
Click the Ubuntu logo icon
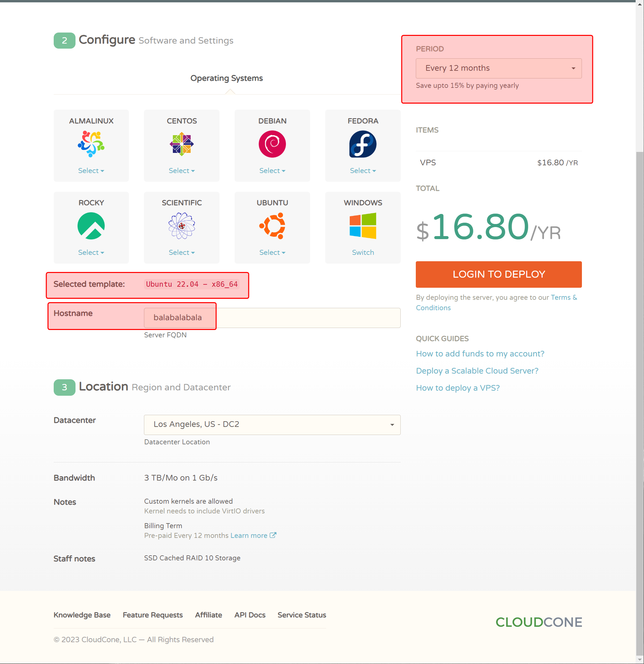272,226
